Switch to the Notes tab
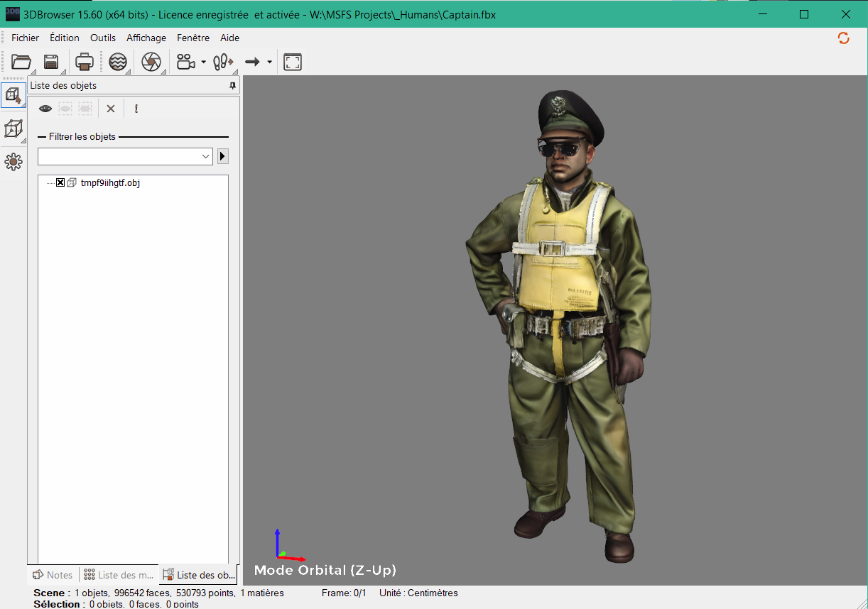Viewport: 868px width, 609px height. point(53,575)
